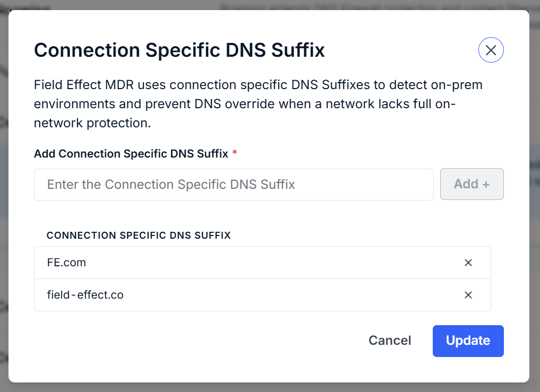Click the dimmed backdrop above the dialog

point(270,4)
